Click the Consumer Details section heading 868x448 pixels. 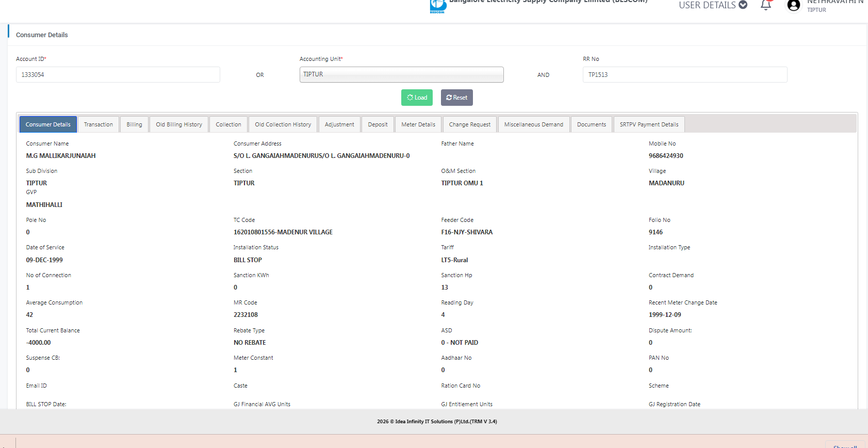click(42, 35)
